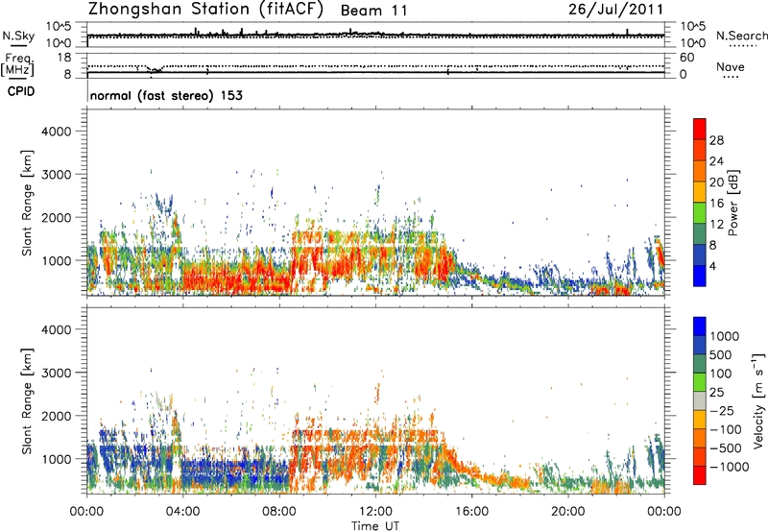Click the 'Power [dB]' colorbar title

pos(732,203)
